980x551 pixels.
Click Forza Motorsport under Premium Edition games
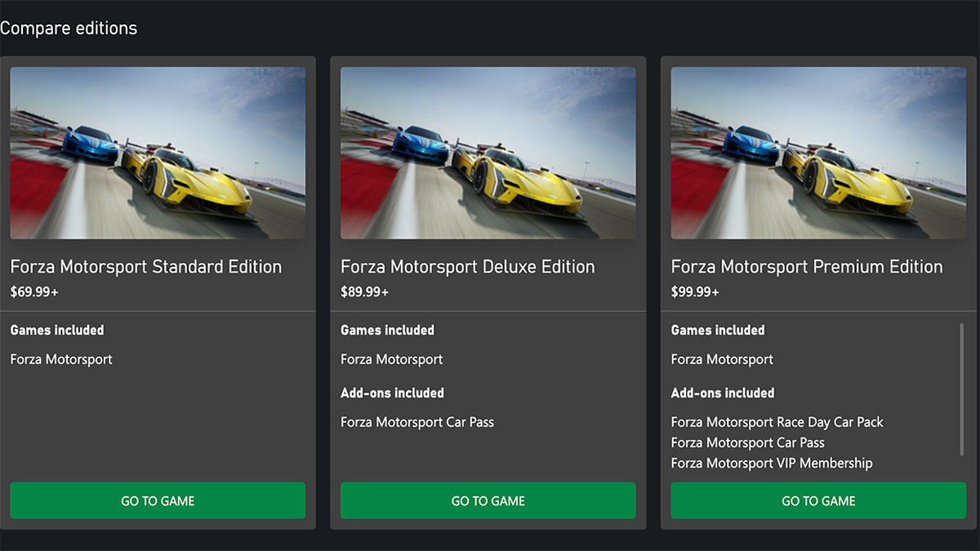tap(721, 359)
